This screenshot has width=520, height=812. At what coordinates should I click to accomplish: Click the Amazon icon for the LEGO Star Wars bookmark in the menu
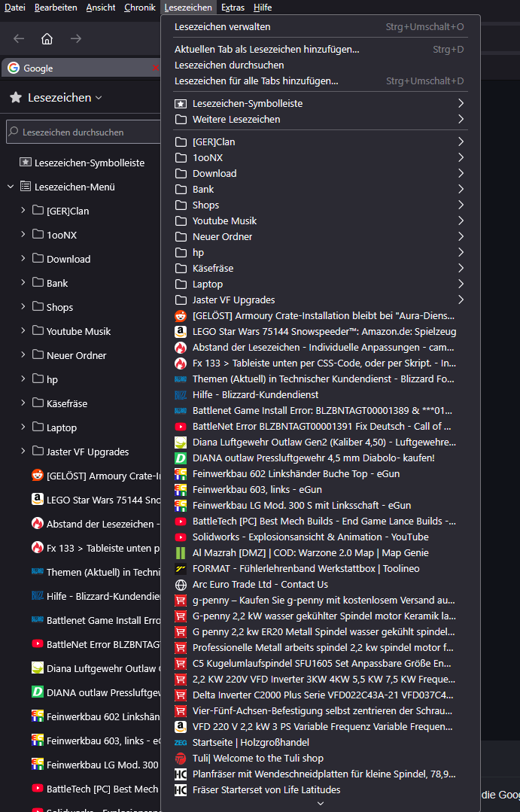click(181, 331)
